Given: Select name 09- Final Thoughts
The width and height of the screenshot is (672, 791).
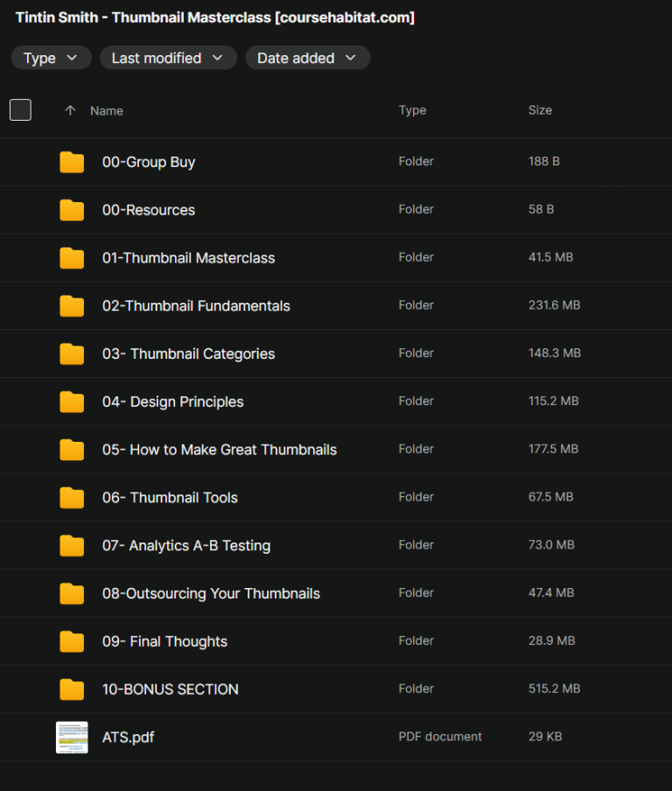Looking at the screenshot, I should 165,641.
